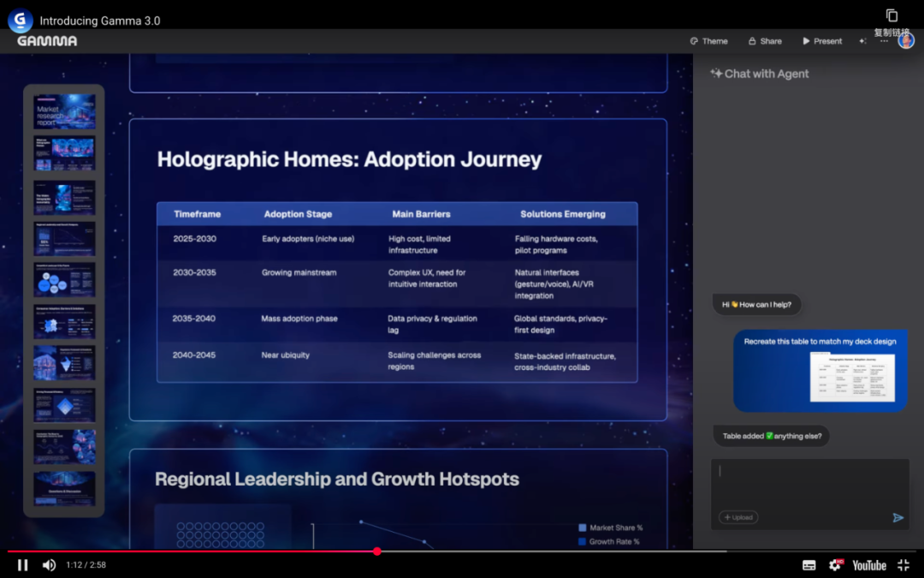
Task: Select the Market research report slide thumbnail
Action: click(64, 111)
